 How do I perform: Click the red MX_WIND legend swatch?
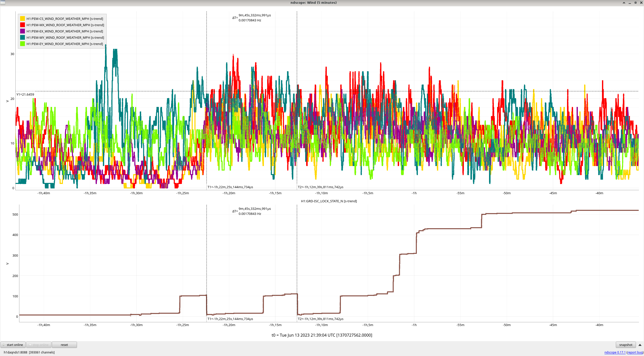(x=22, y=25)
